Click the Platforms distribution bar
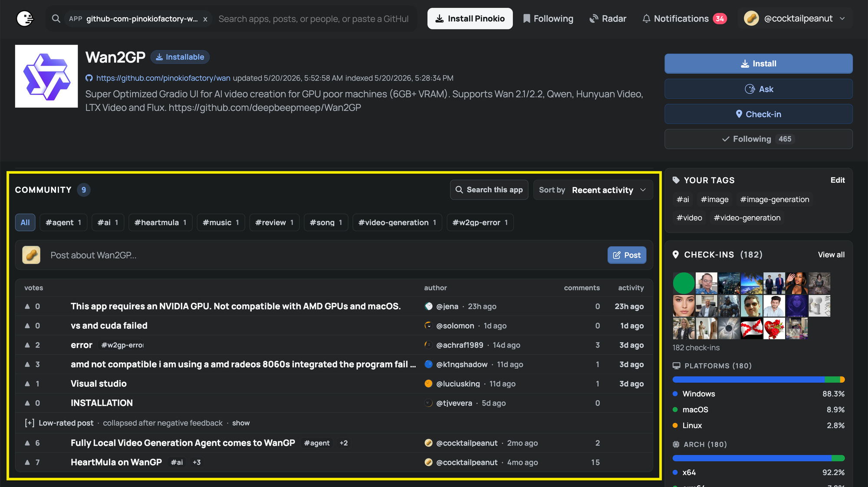Screen dimensions: 868x487 click(758, 380)
